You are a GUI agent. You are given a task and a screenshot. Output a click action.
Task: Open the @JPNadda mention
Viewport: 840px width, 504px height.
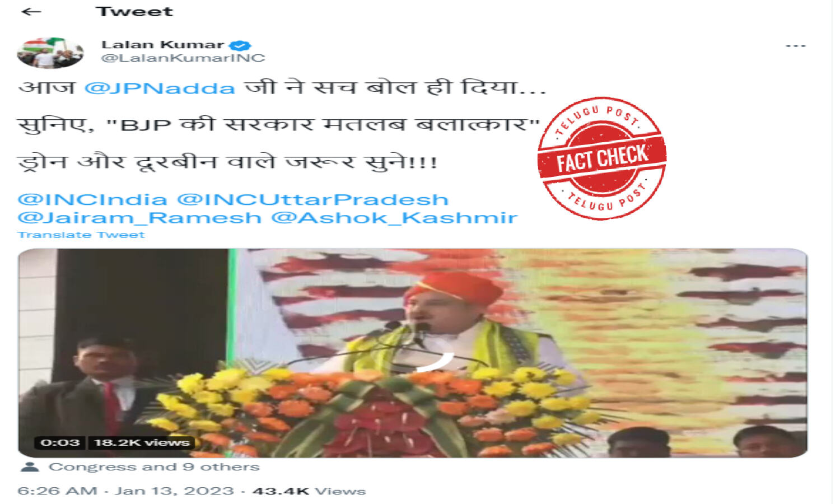[x=160, y=88]
